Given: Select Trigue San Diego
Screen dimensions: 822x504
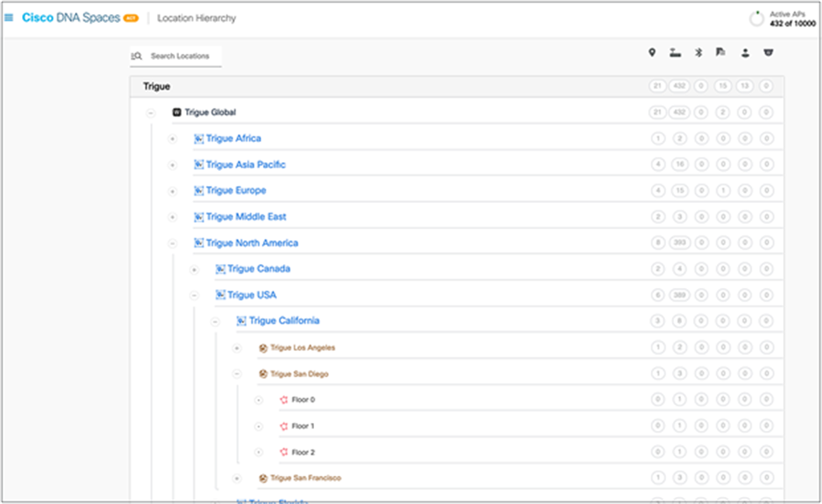Looking at the screenshot, I should pyautogui.click(x=299, y=374).
